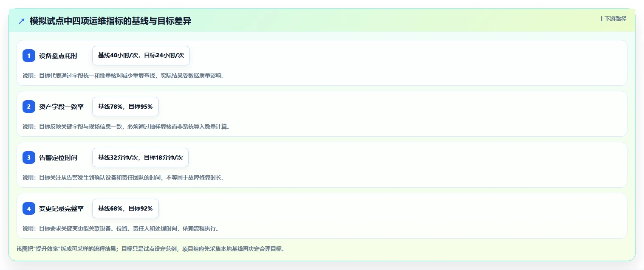Click the 告警定位时间 indicator name
The image size is (644, 270).
pyautogui.click(x=58, y=157)
